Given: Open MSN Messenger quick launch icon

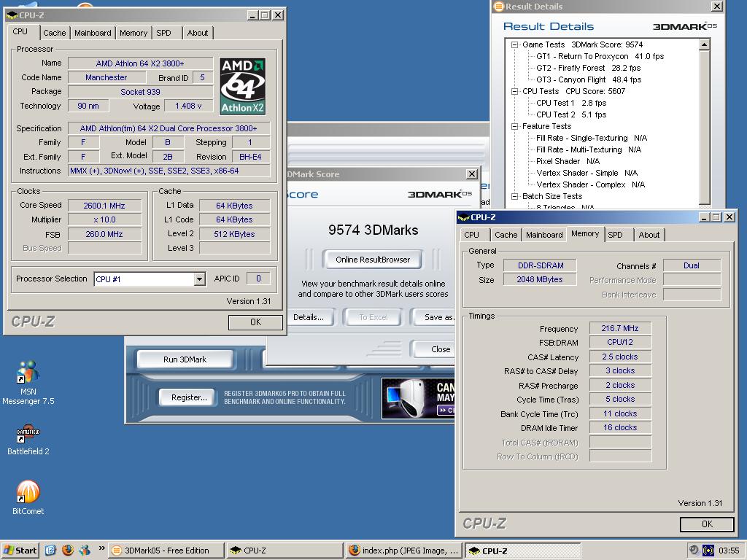Looking at the screenshot, I should click(85, 551).
